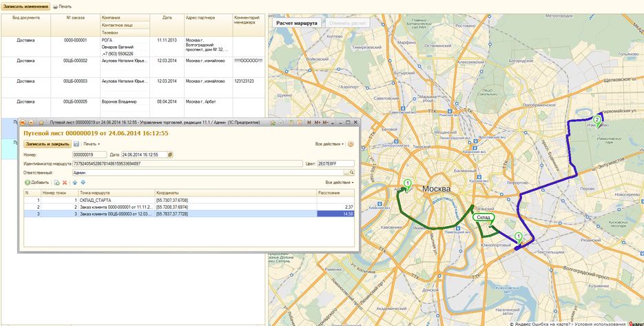Click the M memory button in title bar

[x=309, y=123]
